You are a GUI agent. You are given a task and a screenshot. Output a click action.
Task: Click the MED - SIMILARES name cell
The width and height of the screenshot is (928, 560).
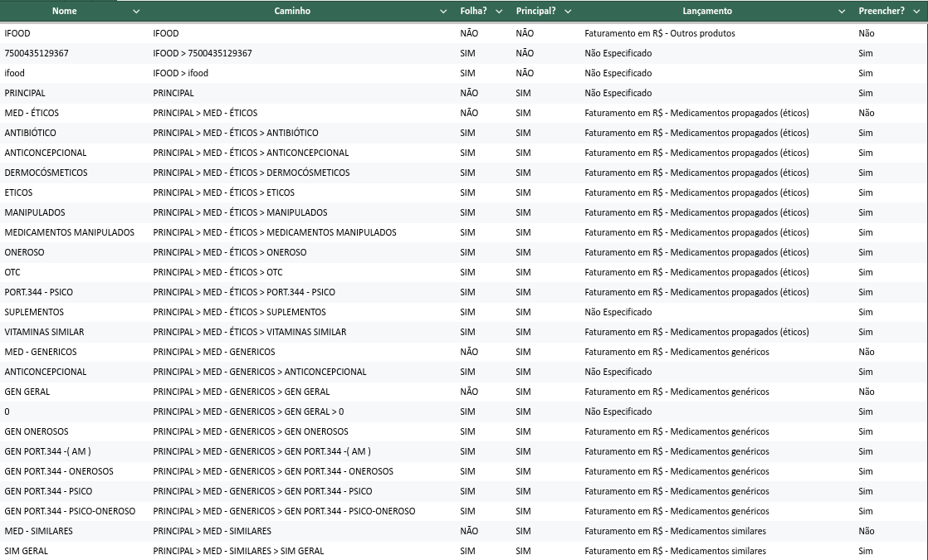(38, 531)
